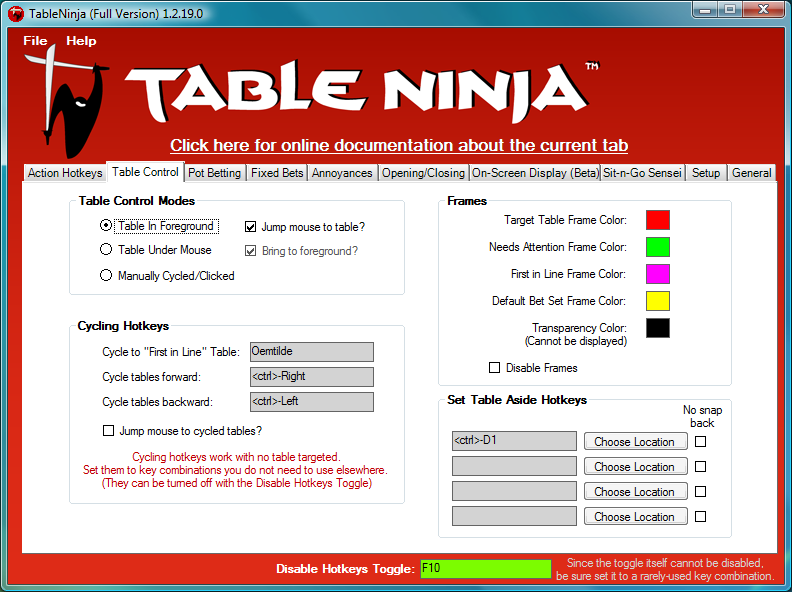
Task: Click the Cycle tables backward hotkey field
Action: tap(312, 402)
